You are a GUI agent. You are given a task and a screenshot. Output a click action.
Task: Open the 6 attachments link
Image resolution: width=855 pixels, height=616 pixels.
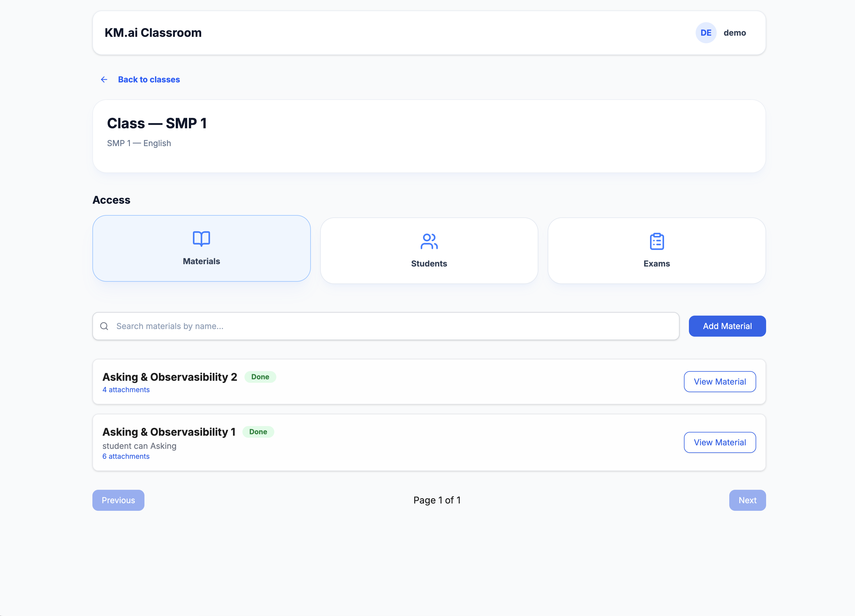point(126,456)
